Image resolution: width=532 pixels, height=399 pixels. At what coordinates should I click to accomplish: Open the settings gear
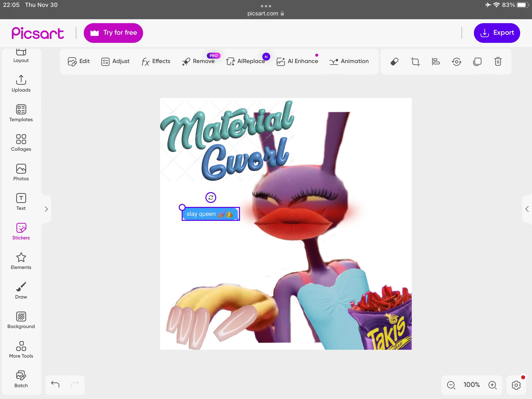coord(516,385)
